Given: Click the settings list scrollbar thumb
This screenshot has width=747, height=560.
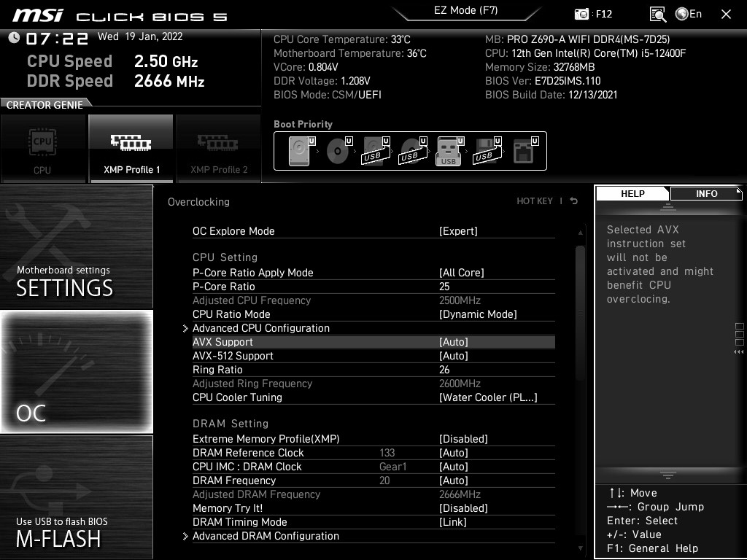Looking at the screenshot, I should 580,313.
